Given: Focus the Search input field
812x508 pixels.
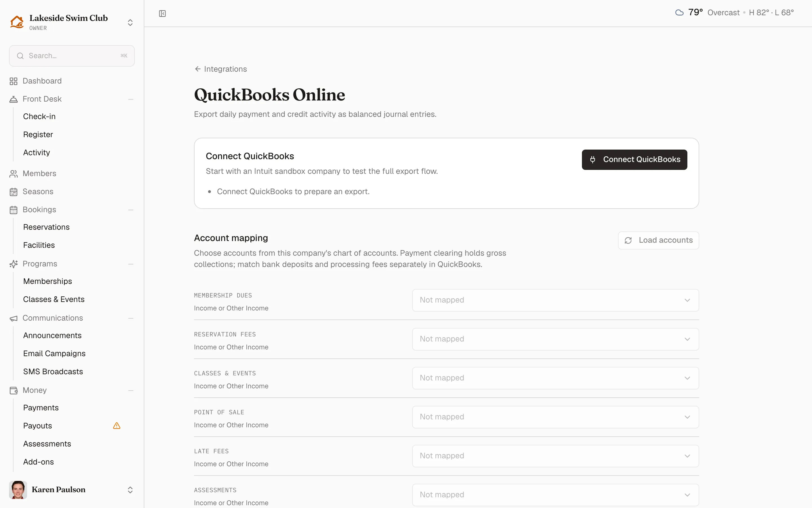Looking at the screenshot, I should 72,56.
